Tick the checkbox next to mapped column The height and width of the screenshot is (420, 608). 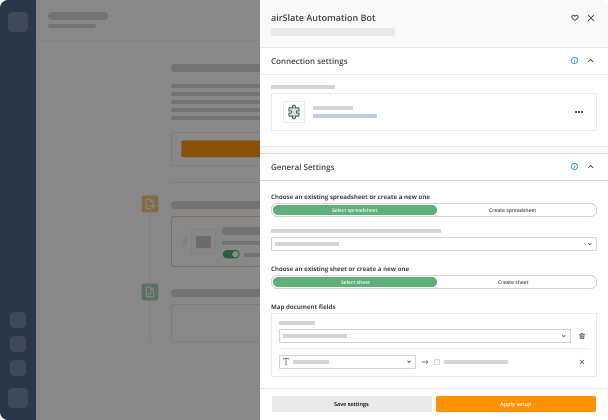point(437,362)
